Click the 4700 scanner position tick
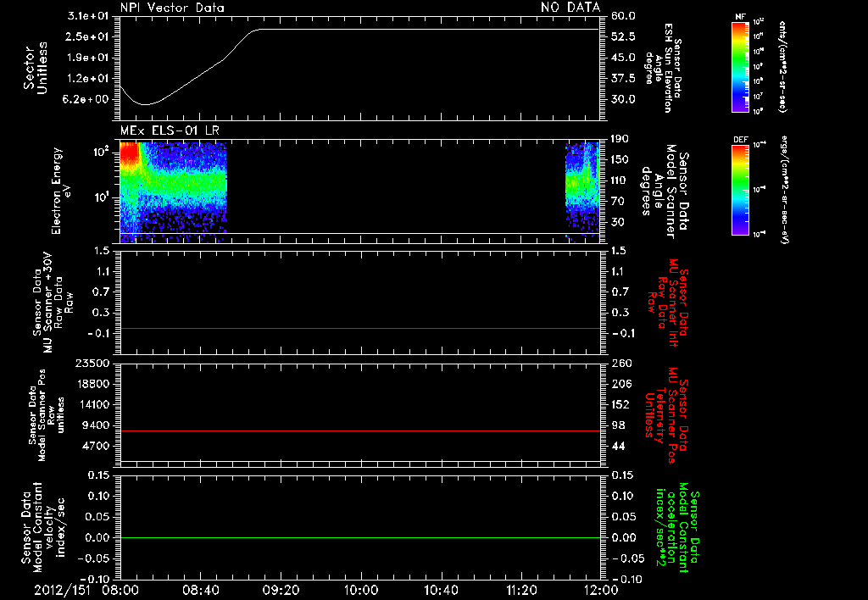 pyautogui.click(x=96, y=446)
